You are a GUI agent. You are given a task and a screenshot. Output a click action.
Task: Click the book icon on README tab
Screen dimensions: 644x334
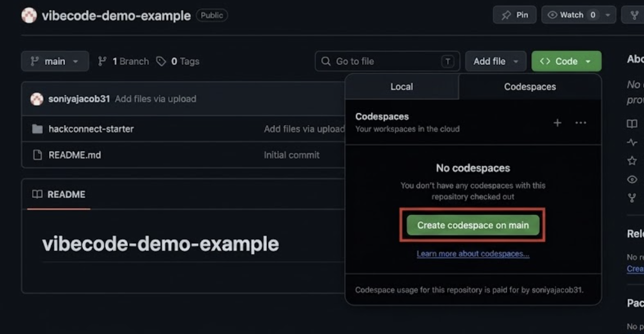click(37, 194)
